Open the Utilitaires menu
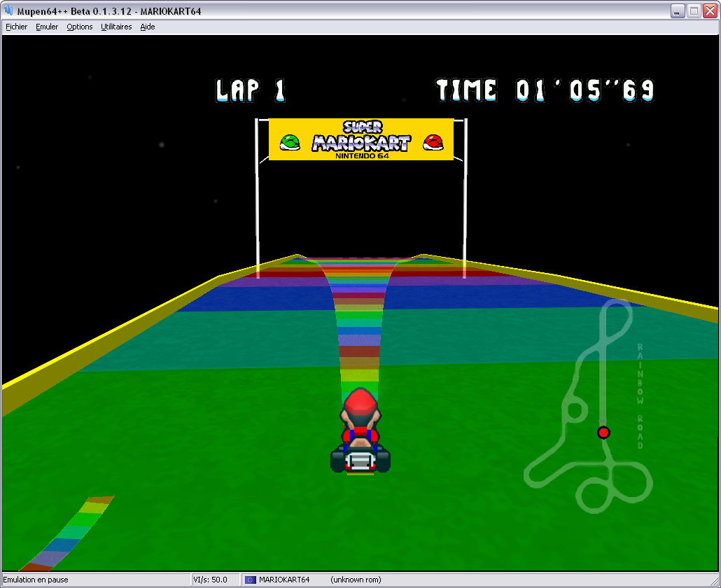The width and height of the screenshot is (721, 588). pos(116,27)
